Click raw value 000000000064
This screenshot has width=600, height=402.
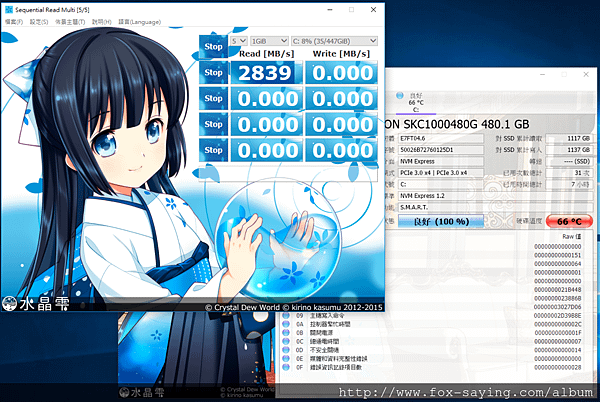coord(558,264)
